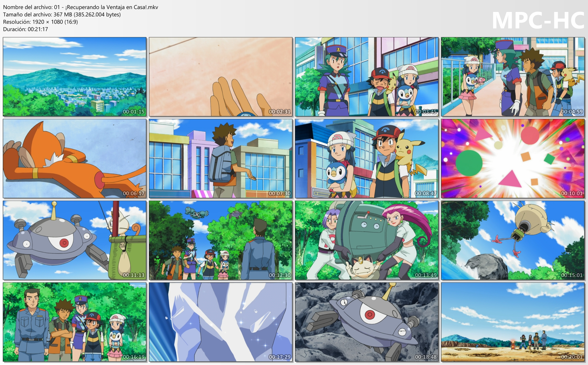Select the colorful burst thumbnail at 00:10:01
Viewport: 588px width, 365px height.
[x=513, y=158]
